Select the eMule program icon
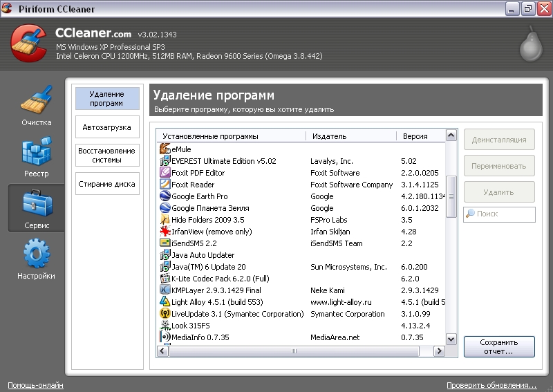This screenshot has height=392, width=553. click(x=165, y=149)
